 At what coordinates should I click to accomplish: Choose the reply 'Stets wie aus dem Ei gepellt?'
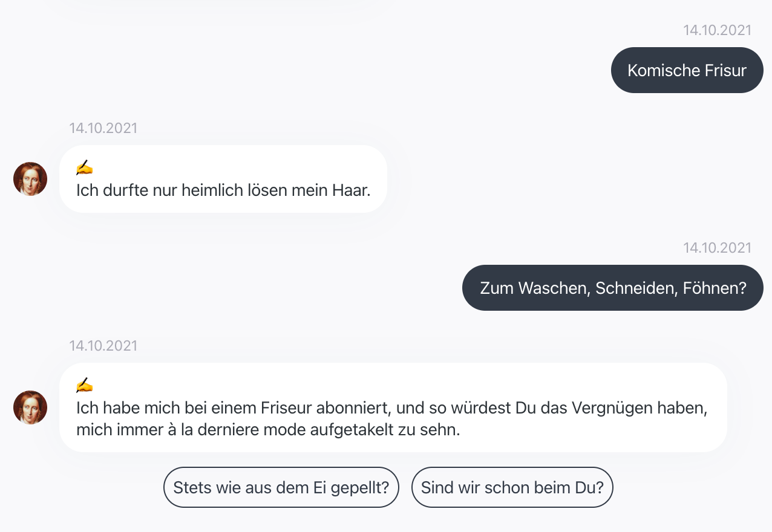tap(281, 487)
